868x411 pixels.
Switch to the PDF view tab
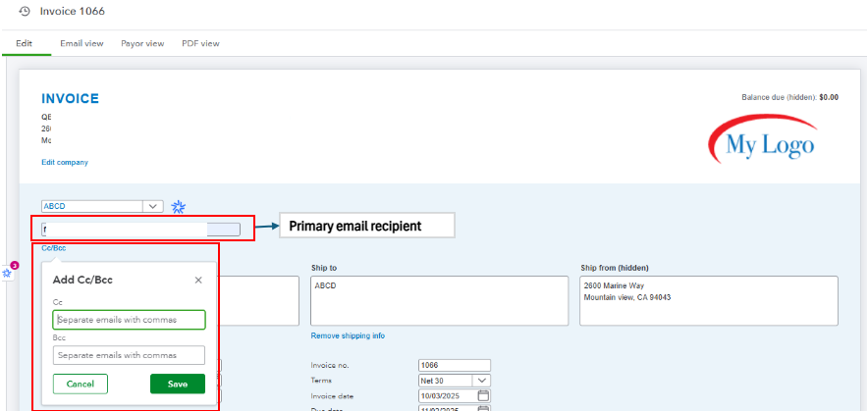tap(200, 43)
